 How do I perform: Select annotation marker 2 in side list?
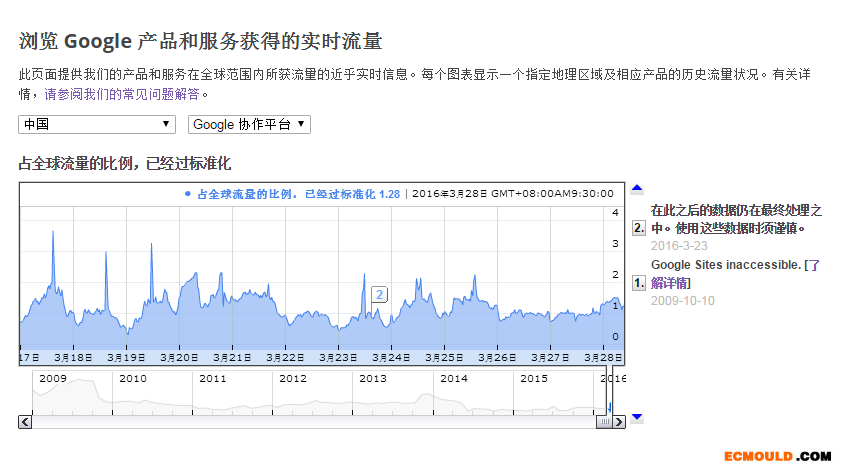pyautogui.click(x=639, y=228)
